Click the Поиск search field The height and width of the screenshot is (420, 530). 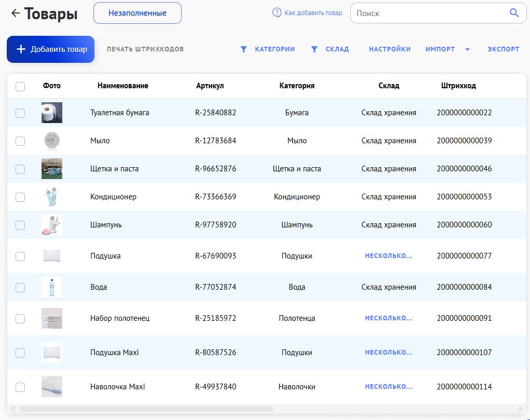point(431,12)
